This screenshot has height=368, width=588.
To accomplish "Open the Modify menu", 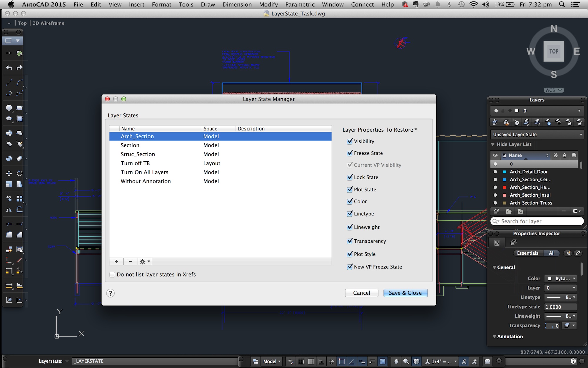I will pos(268,4).
